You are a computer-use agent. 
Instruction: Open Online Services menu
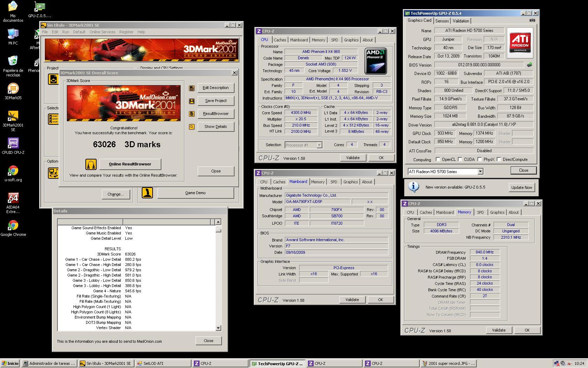(x=102, y=32)
